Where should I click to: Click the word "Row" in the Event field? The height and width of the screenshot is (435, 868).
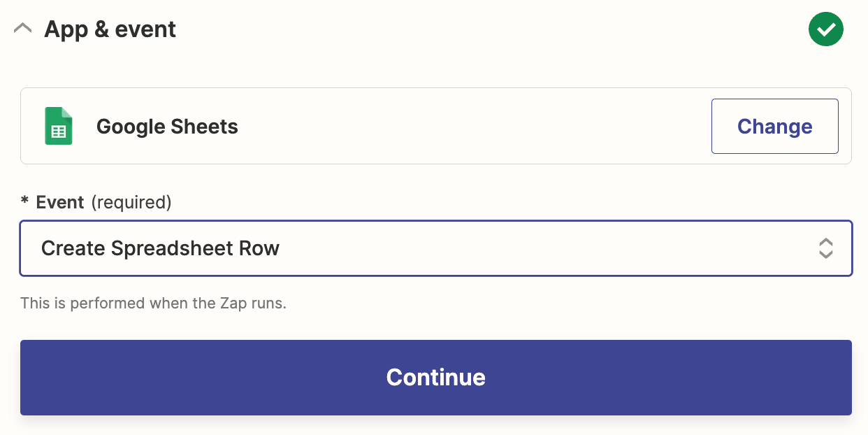pyautogui.click(x=259, y=248)
